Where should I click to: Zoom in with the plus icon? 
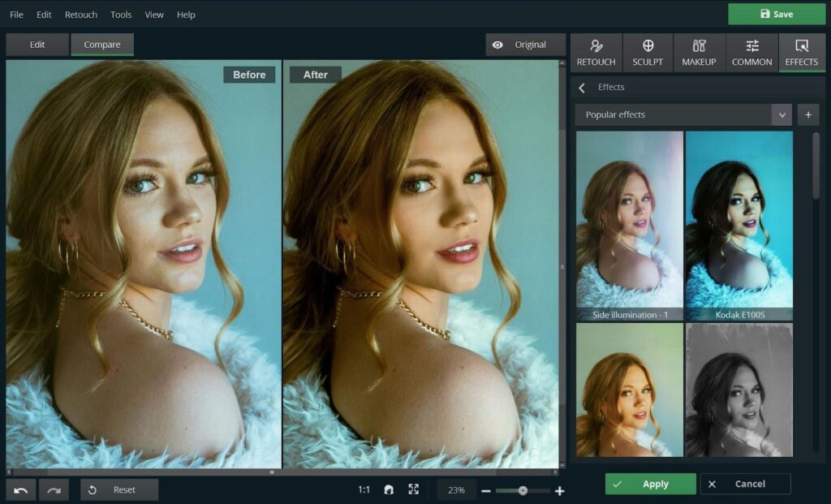pos(559,491)
